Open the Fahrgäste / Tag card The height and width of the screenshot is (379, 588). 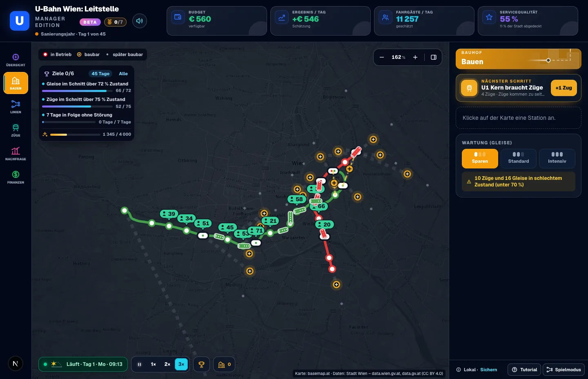[424, 21]
